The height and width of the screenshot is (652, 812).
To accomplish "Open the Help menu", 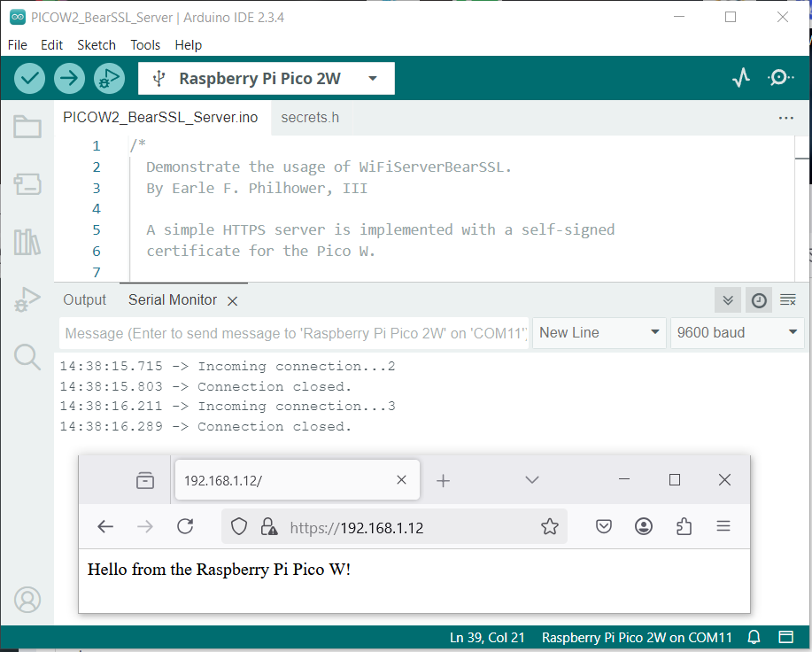I will pyautogui.click(x=188, y=45).
